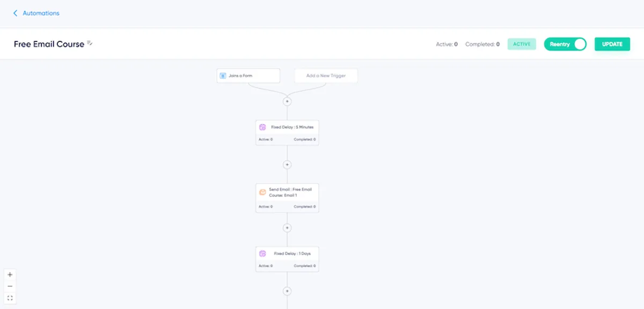
Task: Click the header Completed: 0 counter
Action: pyautogui.click(x=482, y=44)
